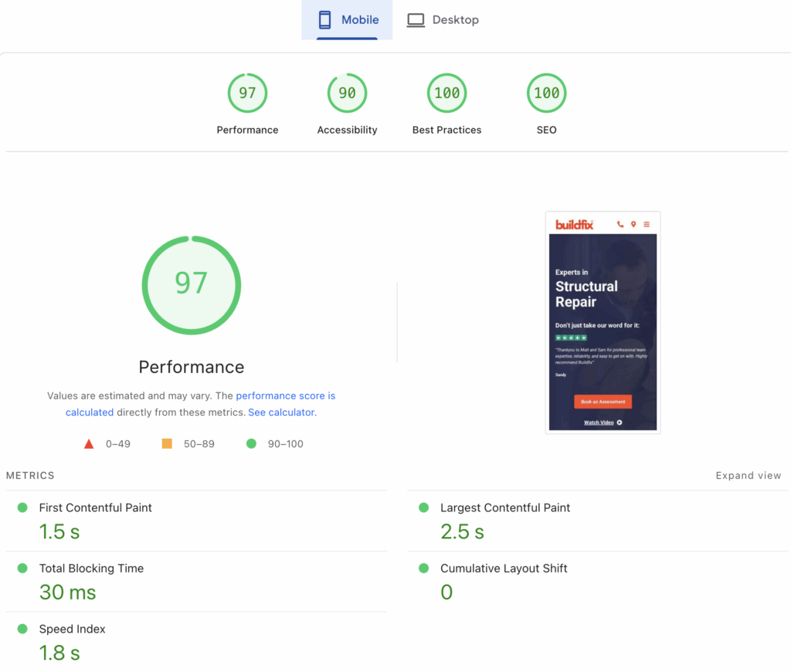Image resolution: width=791 pixels, height=672 pixels.
Task: Click the red triangle for 0–49 range
Action: pyautogui.click(x=88, y=443)
